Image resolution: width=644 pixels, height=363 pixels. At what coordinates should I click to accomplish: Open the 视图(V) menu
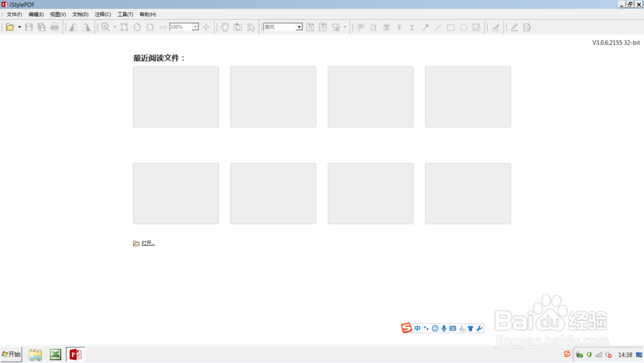(x=58, y=14)
